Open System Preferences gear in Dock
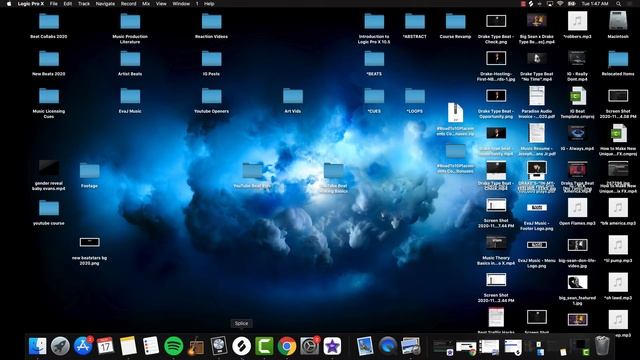 (309, 346)
